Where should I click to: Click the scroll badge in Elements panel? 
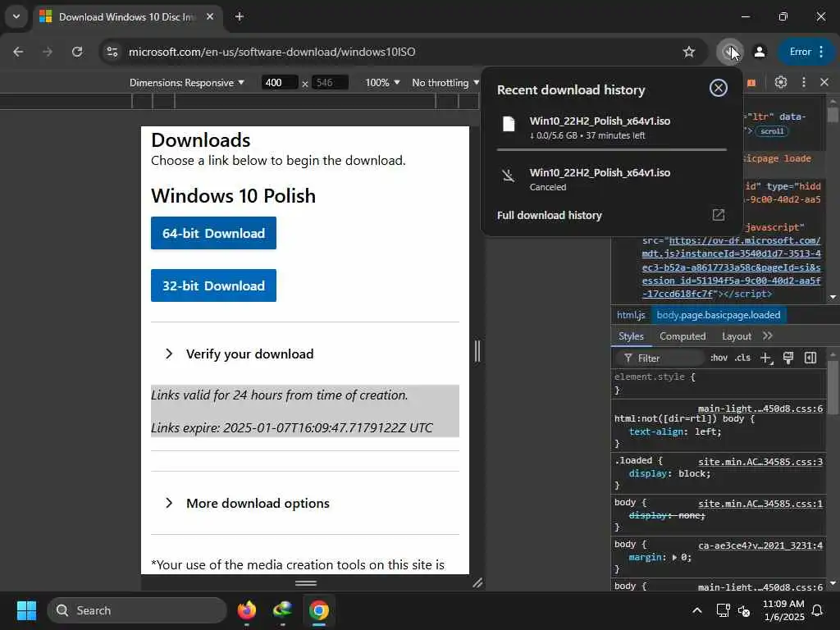[x=771, y=131]
